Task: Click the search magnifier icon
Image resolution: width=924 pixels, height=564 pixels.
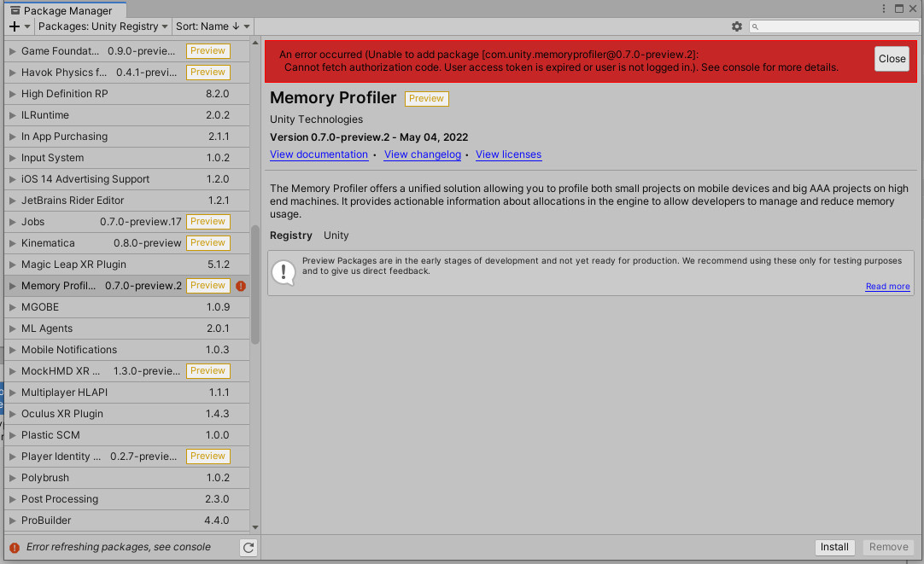Action: pyautogui.click(x=757, y=27)
